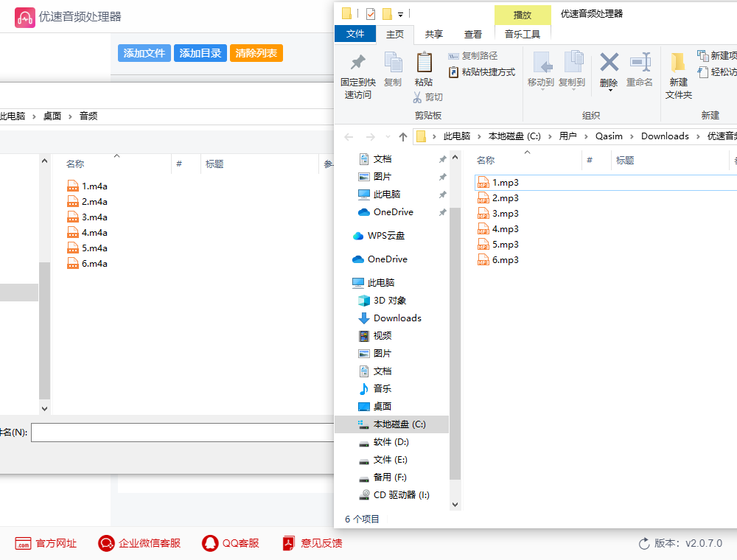Open the 文件 tab in Explorer
The width and height of the screenshot is (737, 560).
tap(355, 34)
